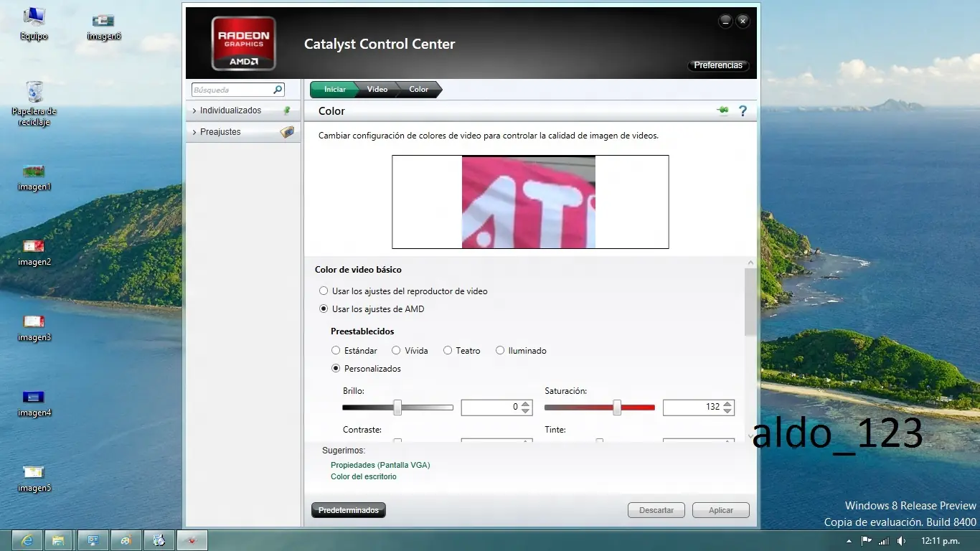Click the Radeon Graphics AMD logo
The height and width of the screenshot is (551, 980).
[243, 44]
